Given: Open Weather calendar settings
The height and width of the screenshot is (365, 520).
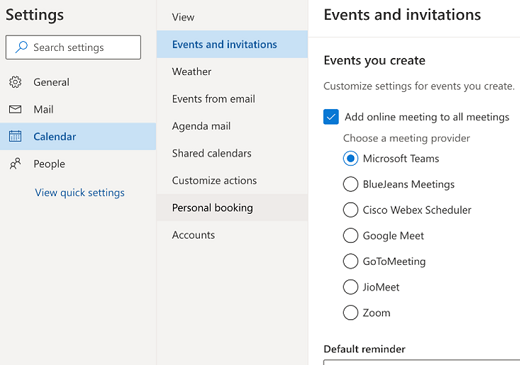Looking at the screenshot, I should click(232, 71).
